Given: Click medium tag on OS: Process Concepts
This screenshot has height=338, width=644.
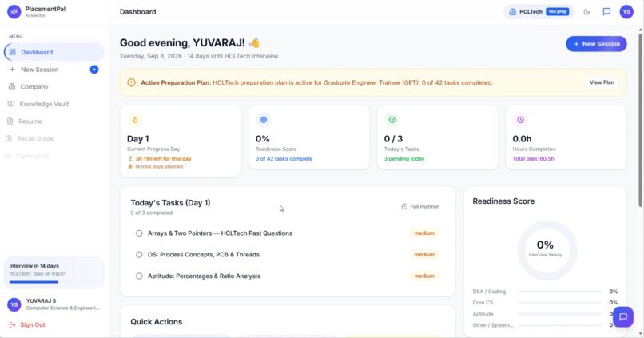Looking at the screenshot, I should point(424,255).
